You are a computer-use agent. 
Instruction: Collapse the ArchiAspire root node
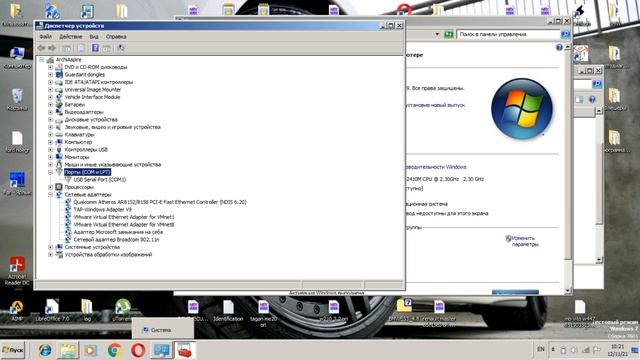[x=42, y=60]
